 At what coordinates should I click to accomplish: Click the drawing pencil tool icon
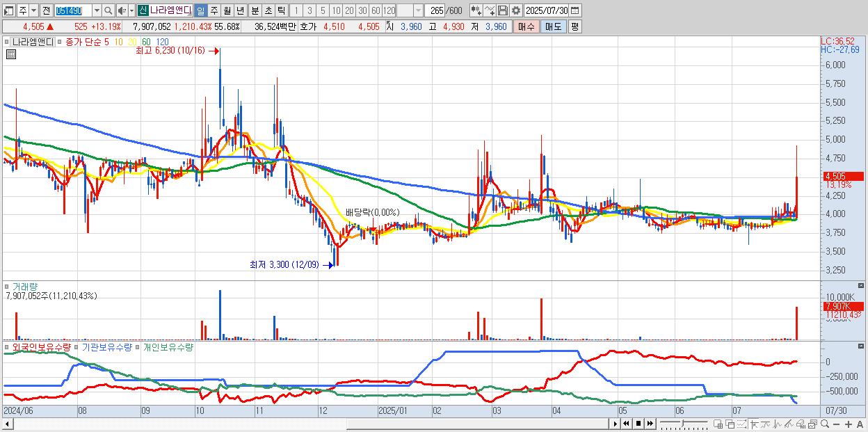(789, 424)
